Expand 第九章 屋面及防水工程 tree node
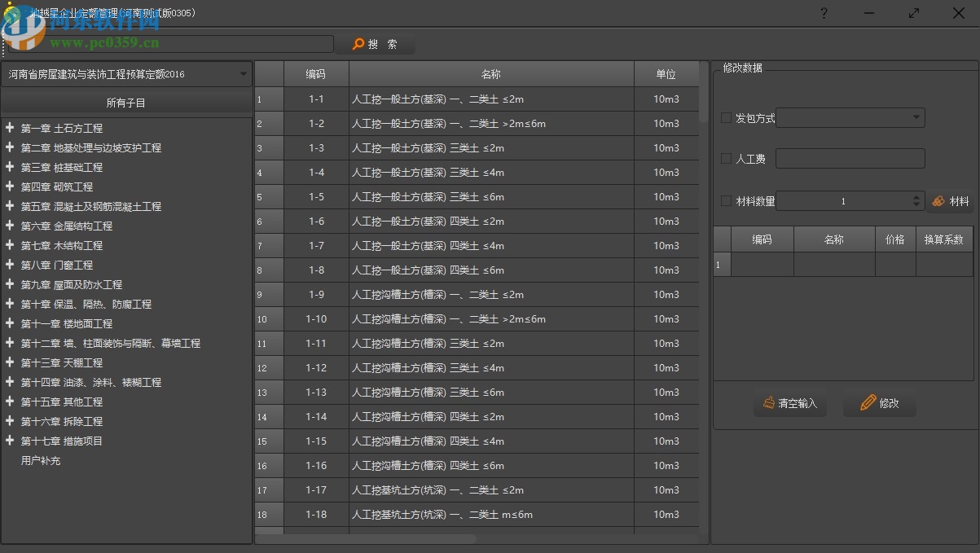The width and height of the screenshot is (980, 553). (10, 284)
